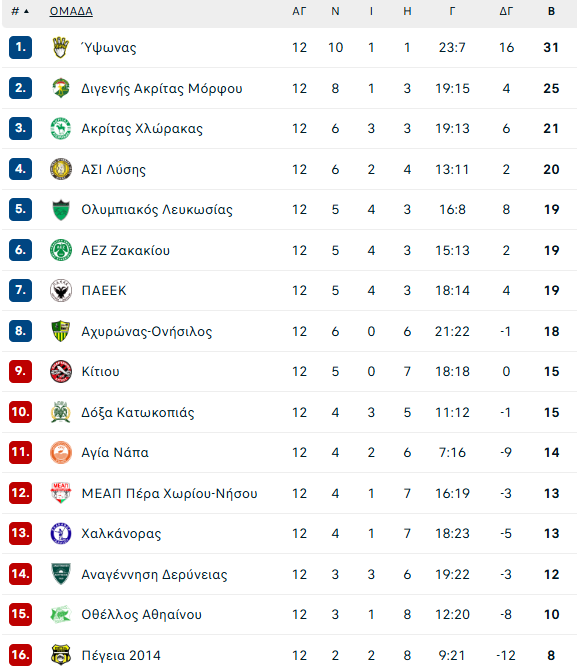
Task: Click the Κίτιου red and black crest
Action: point(61,371)
